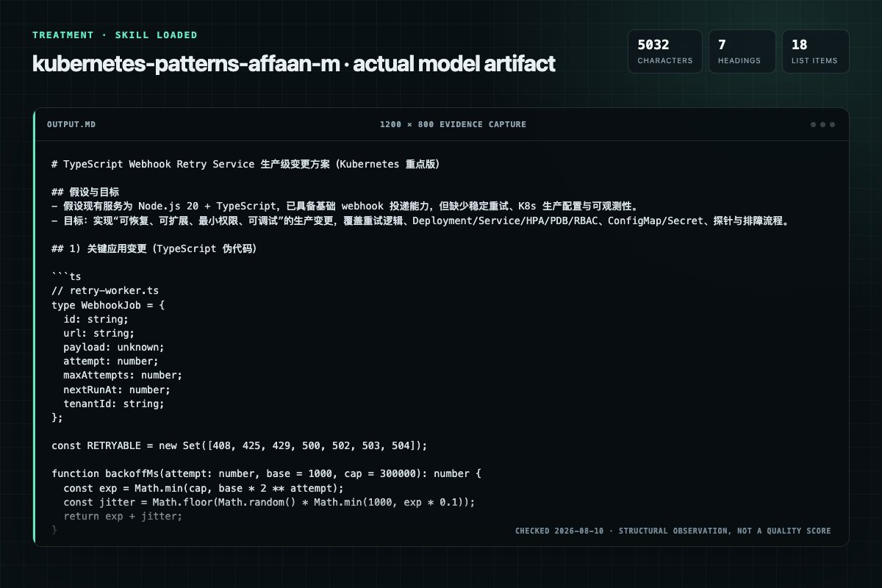The height and width of the screenshot is (588, 882).
Task: Open the three-dot menu in panel header
Action: [822, 124]
